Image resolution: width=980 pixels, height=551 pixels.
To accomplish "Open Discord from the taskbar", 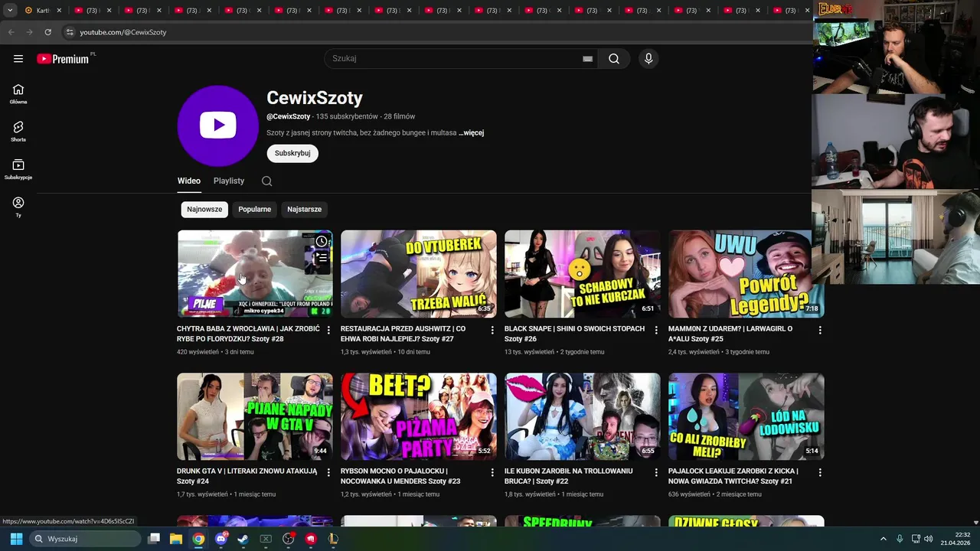I will (x=221, y=539).
